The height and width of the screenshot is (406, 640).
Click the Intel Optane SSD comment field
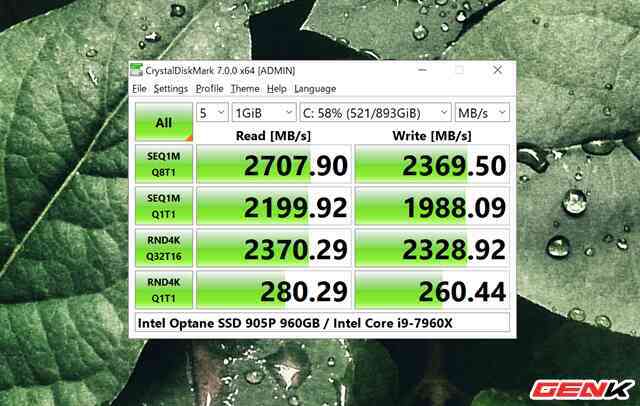322,323
